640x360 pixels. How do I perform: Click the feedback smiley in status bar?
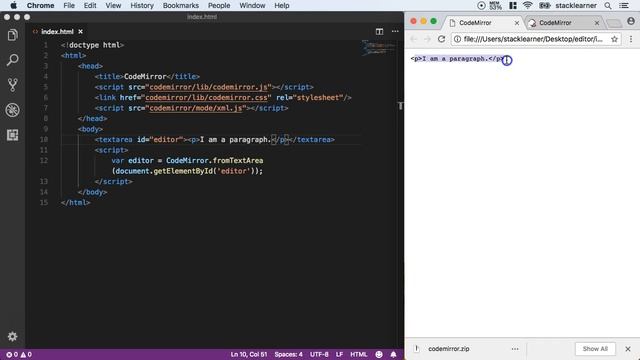(x=379, y=355)
